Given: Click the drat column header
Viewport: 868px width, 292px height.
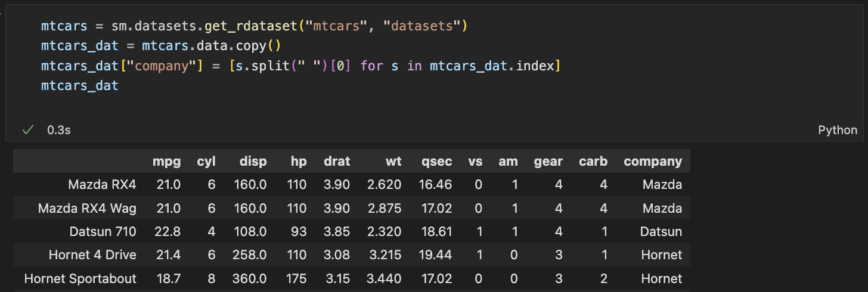Looking at the screenshot, I should click(337, 161).
